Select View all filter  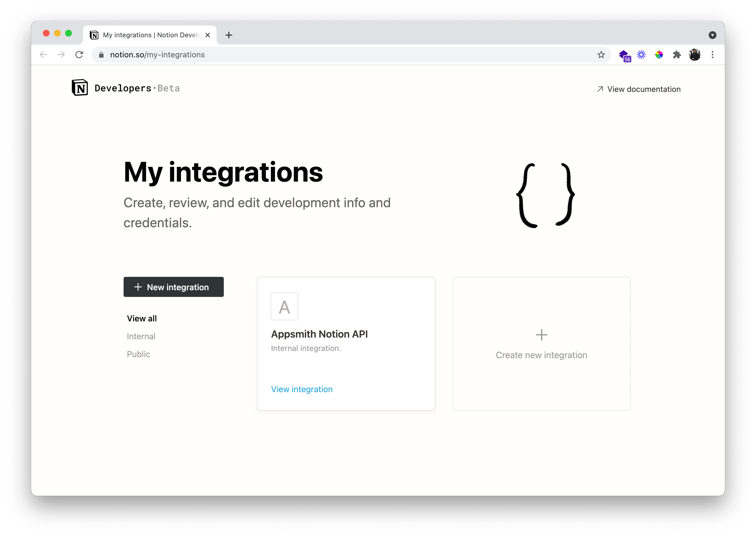click(142, 318)
